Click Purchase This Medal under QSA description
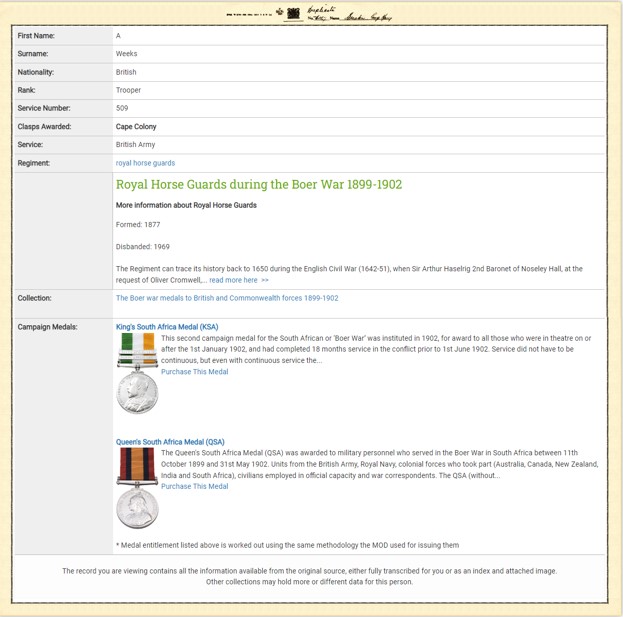This screenshot has width=623, height=617. pyautogui.click(x=195, y=486)
